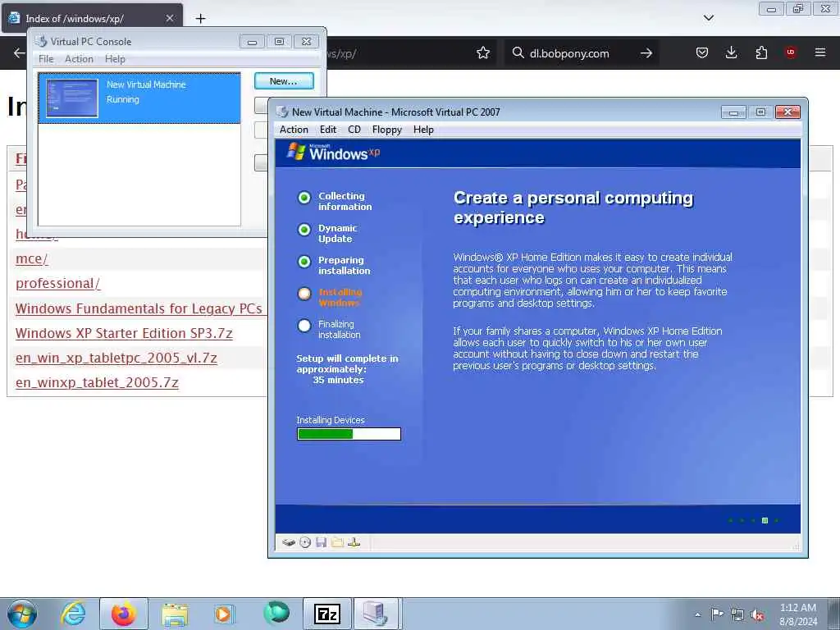Click the New... button in Virtual PC Console
840x630 pixels.
click(284, 81)
